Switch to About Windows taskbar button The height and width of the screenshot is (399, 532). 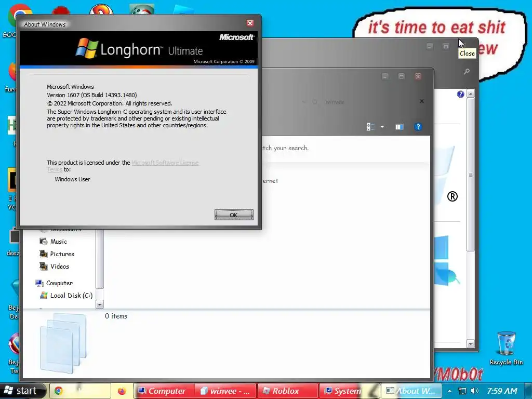411,391
